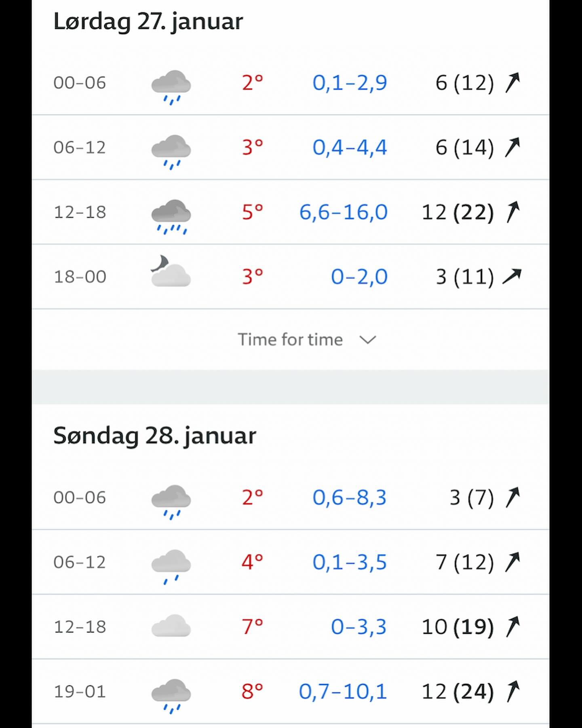
Task: Click rain cloud icon for Saturday 06-12
Action: [x=171, y=152]
